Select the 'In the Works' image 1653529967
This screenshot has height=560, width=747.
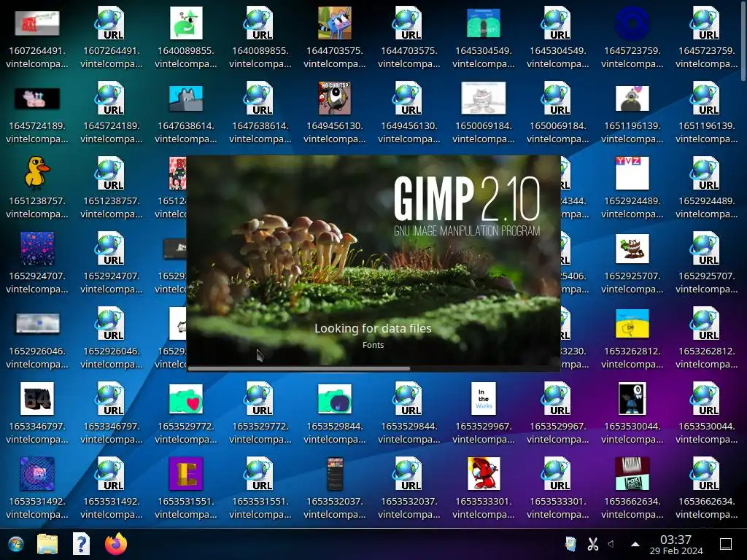pyautogui.click(x=484, y=399)
